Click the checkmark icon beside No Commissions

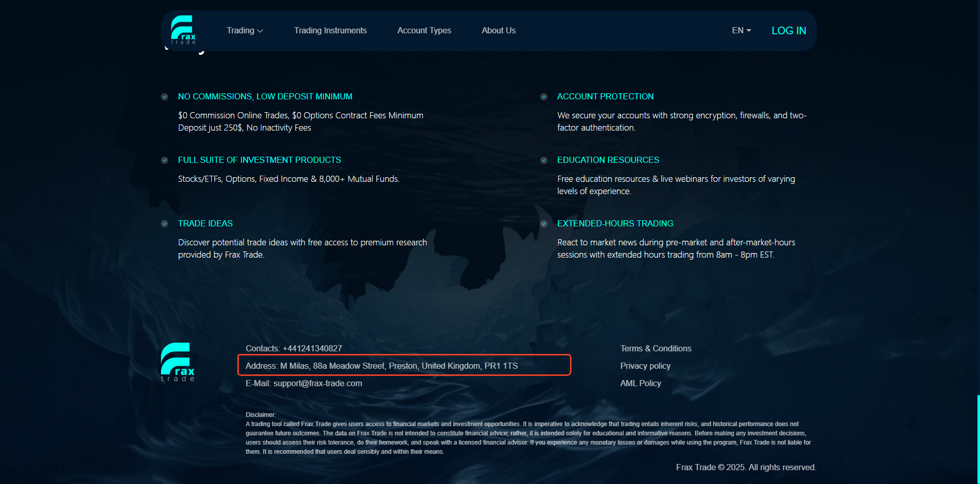pos(165,97)
